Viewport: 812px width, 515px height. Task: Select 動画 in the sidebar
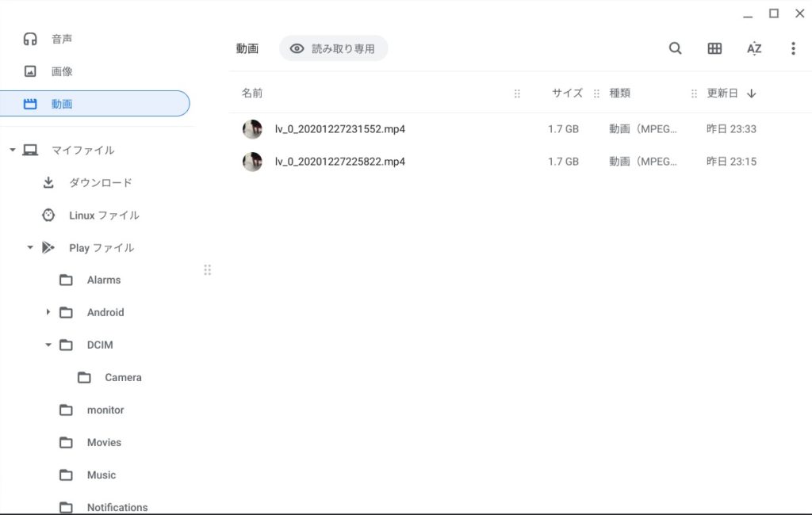[x=95, y=104]
